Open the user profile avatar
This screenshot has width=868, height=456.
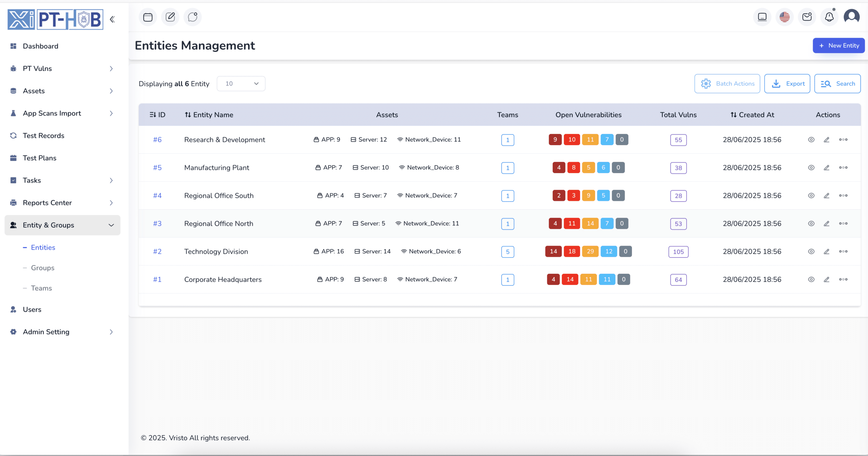[852, 16]
